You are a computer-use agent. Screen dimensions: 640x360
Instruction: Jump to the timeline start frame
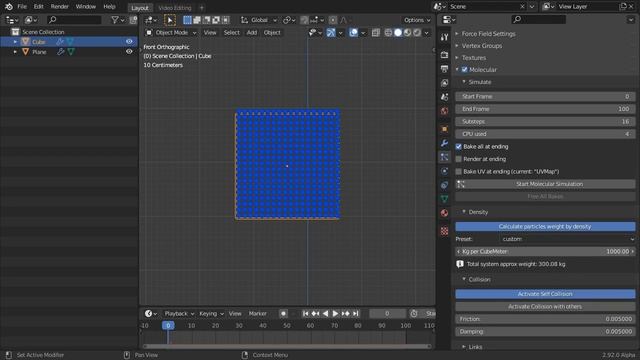(x=305, y=313)
